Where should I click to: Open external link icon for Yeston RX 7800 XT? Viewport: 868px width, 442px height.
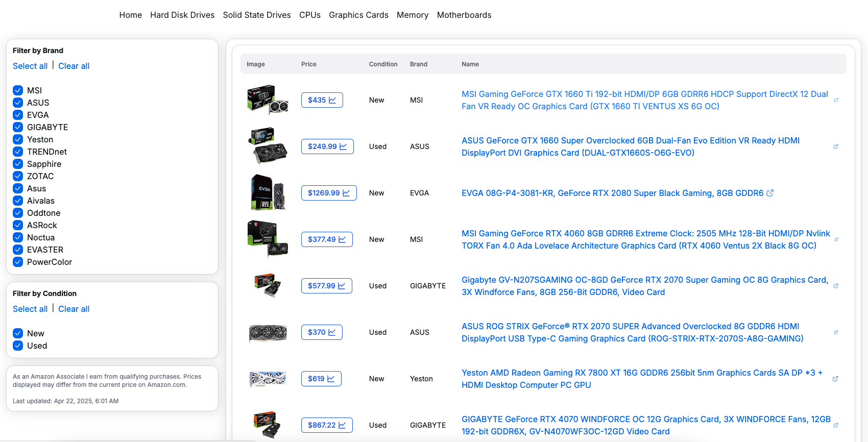pos(835,379)
